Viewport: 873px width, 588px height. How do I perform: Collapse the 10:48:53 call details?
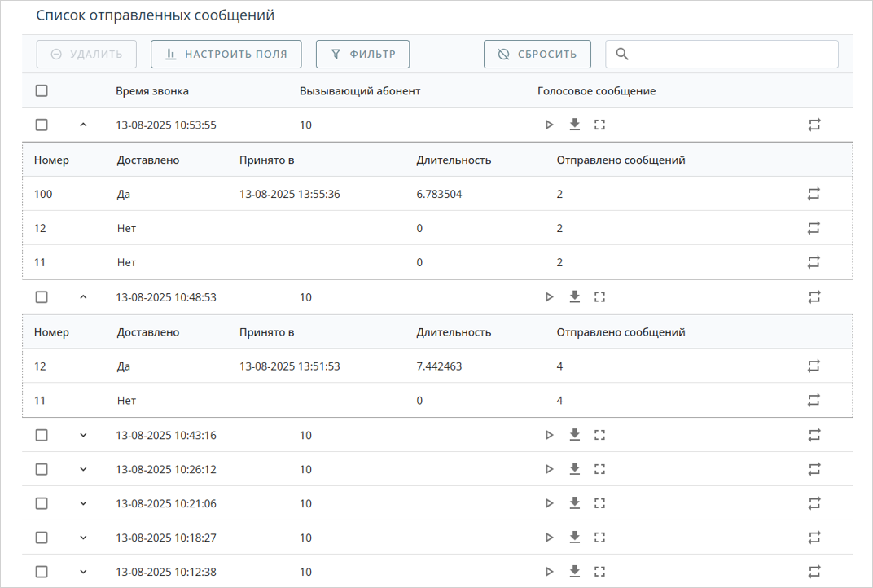82,297
